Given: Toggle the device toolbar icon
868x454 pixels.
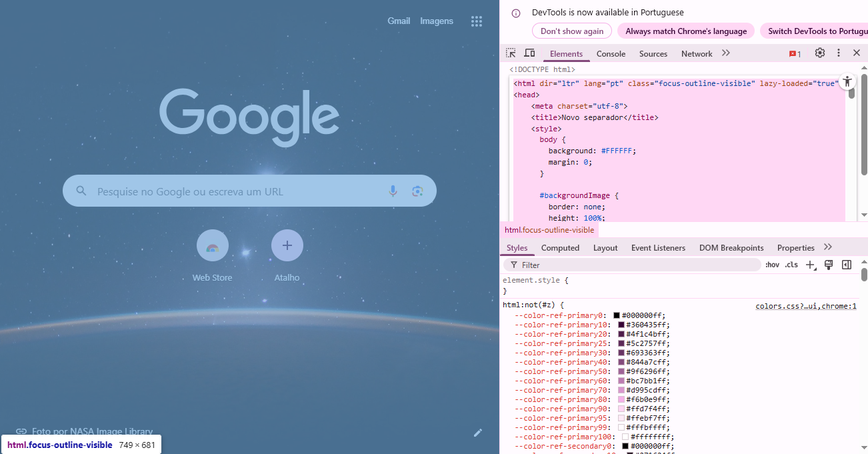Looking at the screenshot, I should point(529,53).
